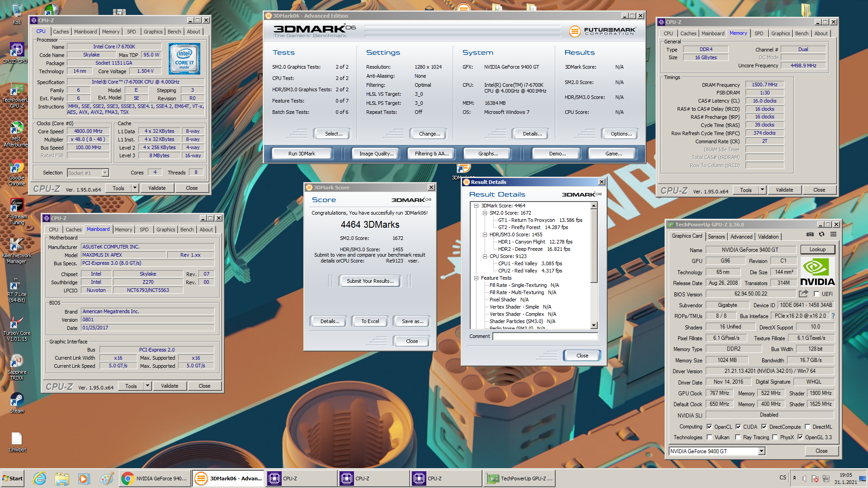Screen dimensions: 868x488
Task: Open the Caches tab in CPU-Z CPU window
Action: click(61, 32)
